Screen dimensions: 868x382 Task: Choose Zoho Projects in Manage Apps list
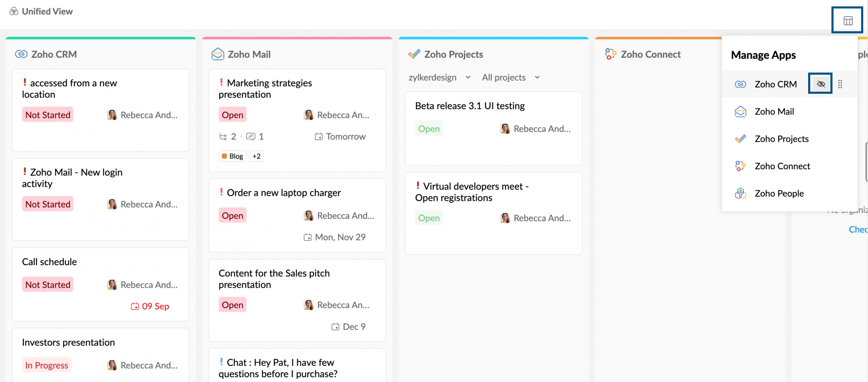(781, 139)
